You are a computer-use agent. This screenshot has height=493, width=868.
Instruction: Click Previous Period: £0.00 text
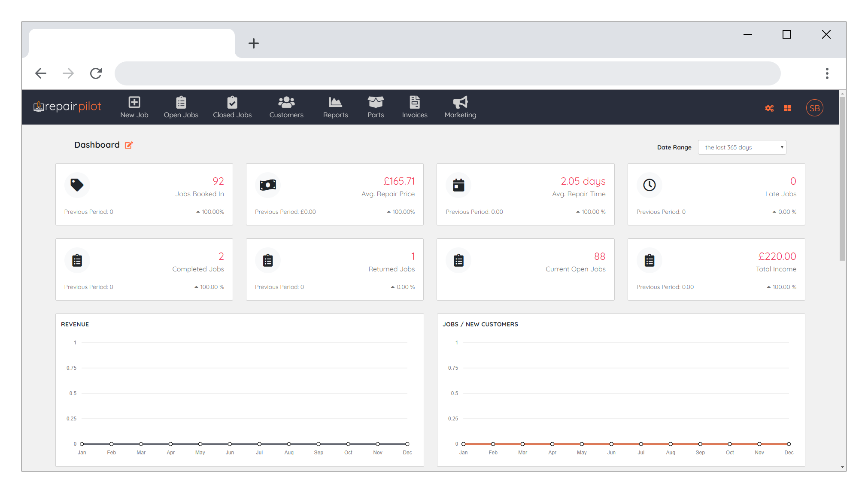click(285, 212)
